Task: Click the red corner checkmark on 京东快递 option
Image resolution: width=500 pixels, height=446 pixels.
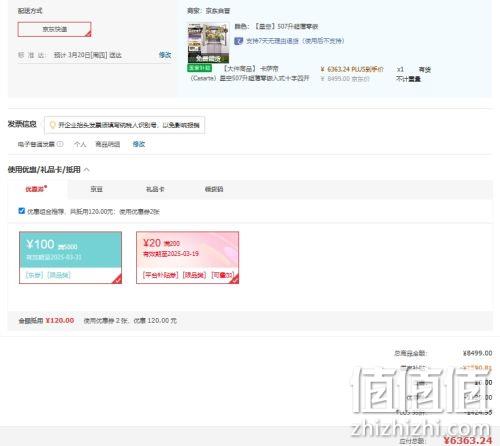Action: click(x=88, y=33)
